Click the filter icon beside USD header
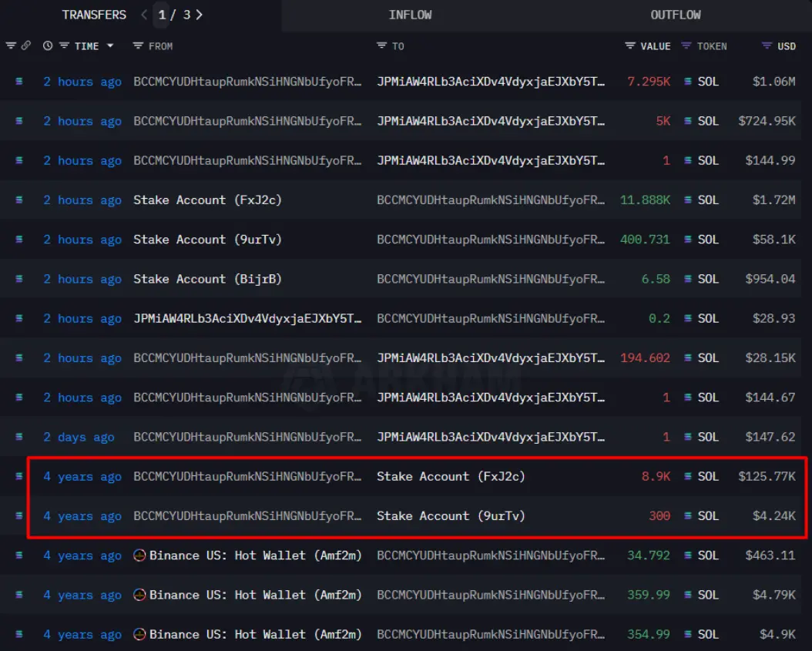This screenshot has height=651, width=812. 767,46
